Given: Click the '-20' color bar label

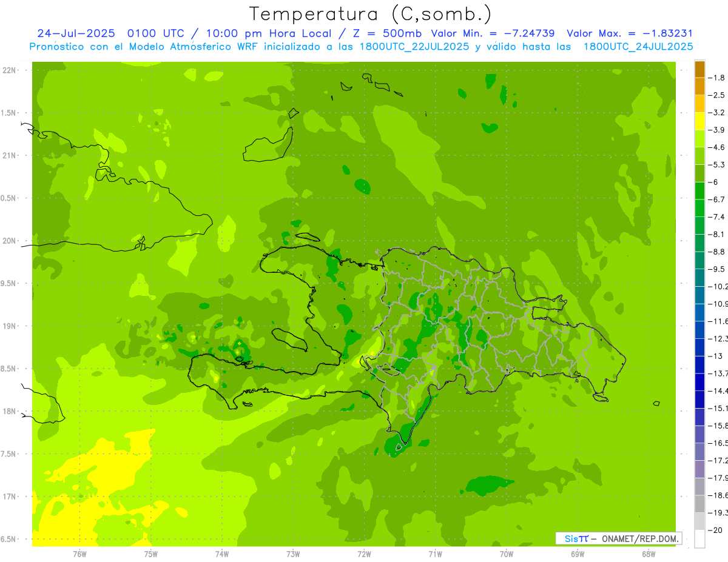Looking at the screenshot, I should (715, 530).
